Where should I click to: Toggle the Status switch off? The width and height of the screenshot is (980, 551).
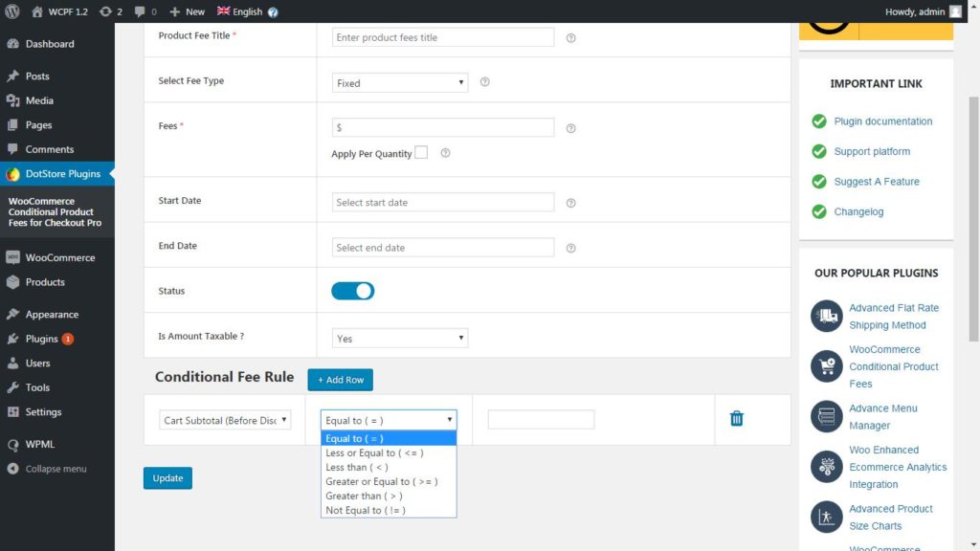[352, 291]
